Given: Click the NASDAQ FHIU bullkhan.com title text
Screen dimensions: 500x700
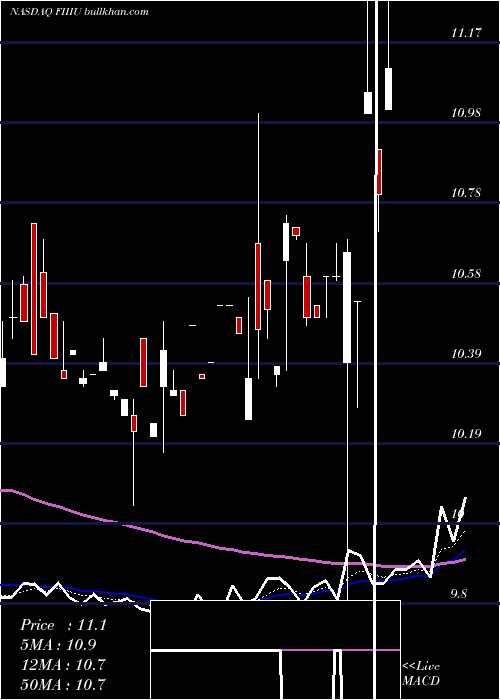Looking at the screenshot, I should point(79,12).
